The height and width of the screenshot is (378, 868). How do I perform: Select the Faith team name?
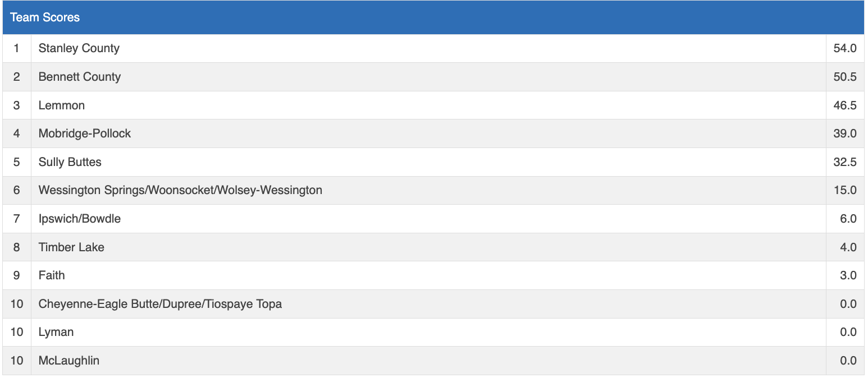52,275
